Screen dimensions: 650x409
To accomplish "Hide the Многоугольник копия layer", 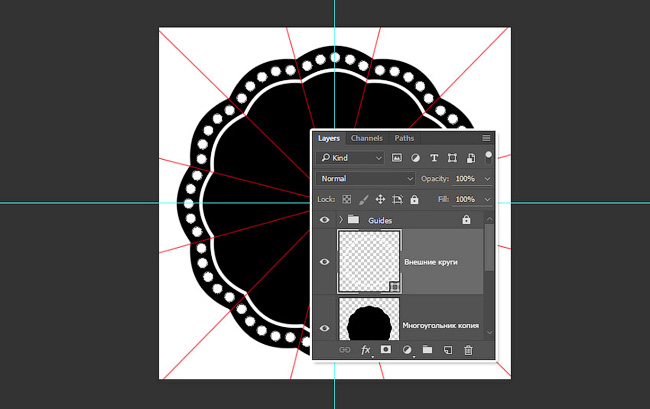I will point(325,328).
